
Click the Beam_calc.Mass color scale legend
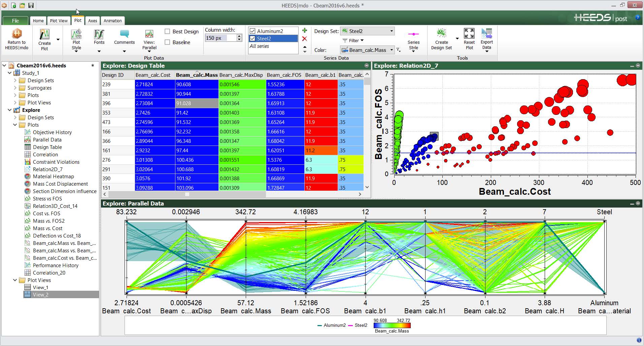tap(392, 325)
